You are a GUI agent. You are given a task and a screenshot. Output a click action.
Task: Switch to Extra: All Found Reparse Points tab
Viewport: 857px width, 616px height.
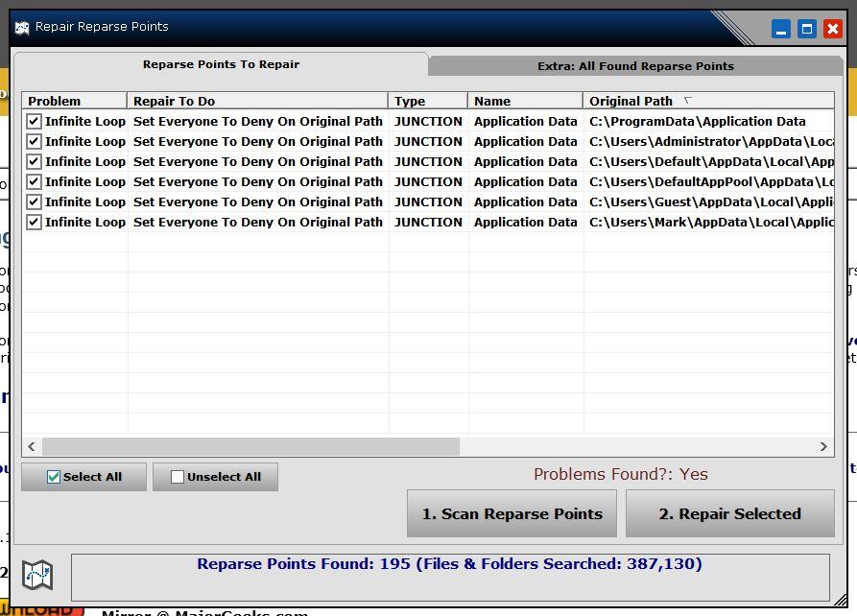(x=635, y=66)
